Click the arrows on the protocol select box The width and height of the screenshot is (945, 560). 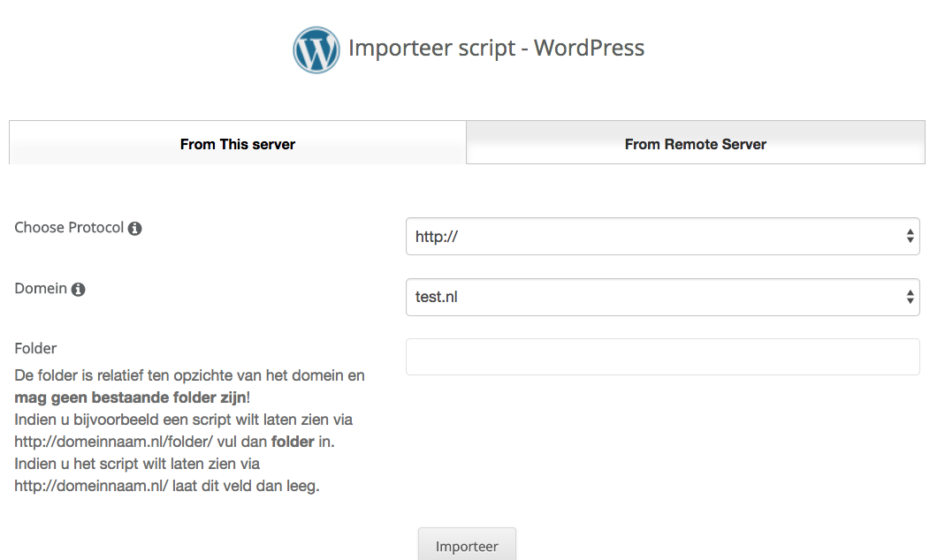910,237
